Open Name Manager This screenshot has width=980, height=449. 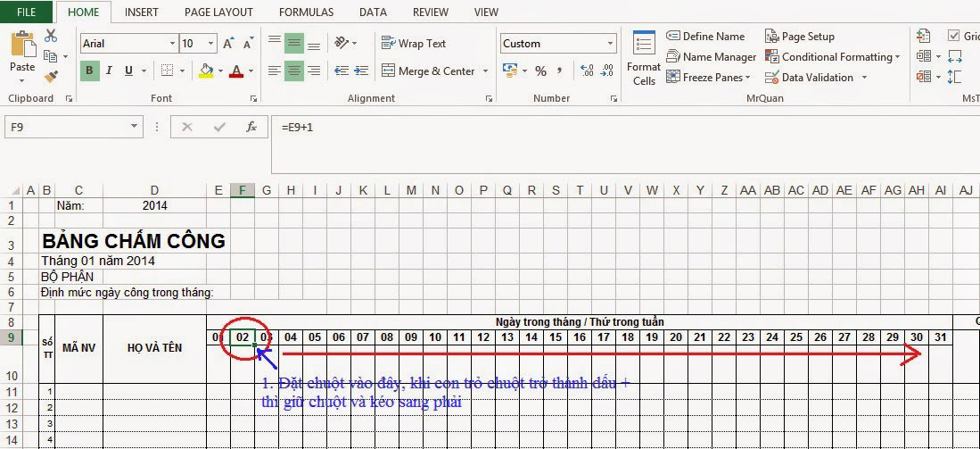712,57
